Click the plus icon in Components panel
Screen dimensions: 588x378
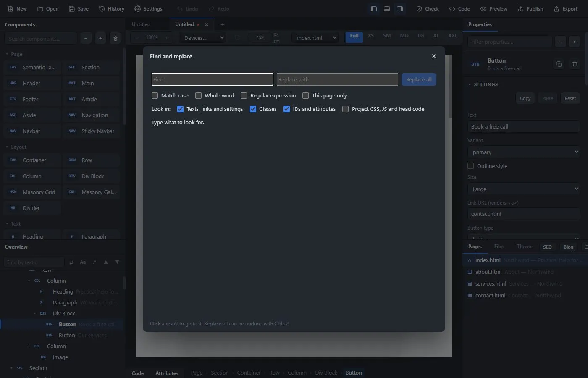pyautogui.click(x=100, y=38)
